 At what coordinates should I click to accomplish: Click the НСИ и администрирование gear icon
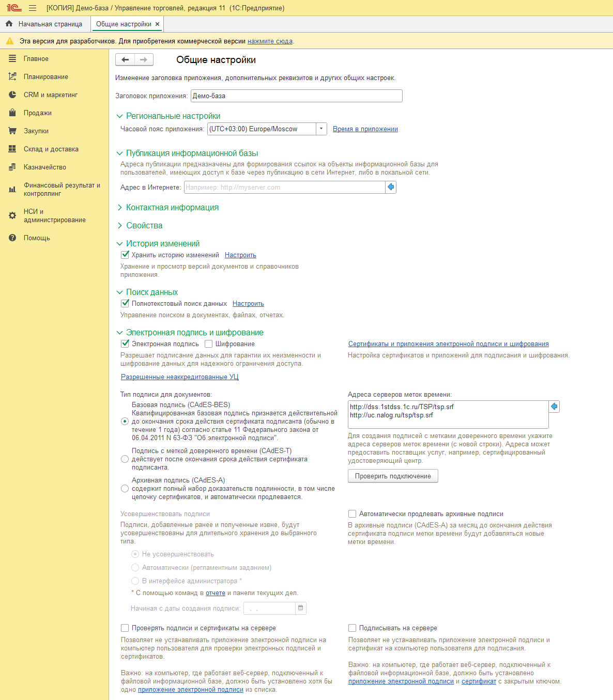tap(12, 215)
